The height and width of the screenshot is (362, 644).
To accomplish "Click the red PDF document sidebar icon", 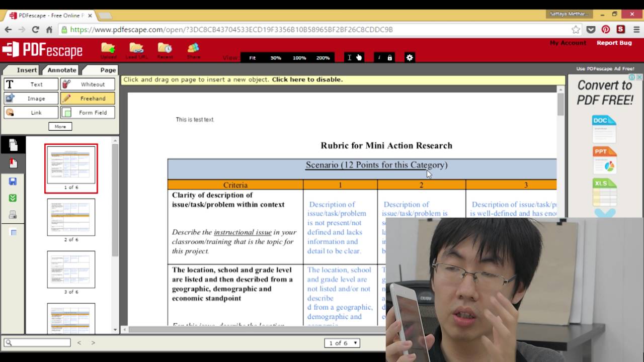I will pos(13,163).
